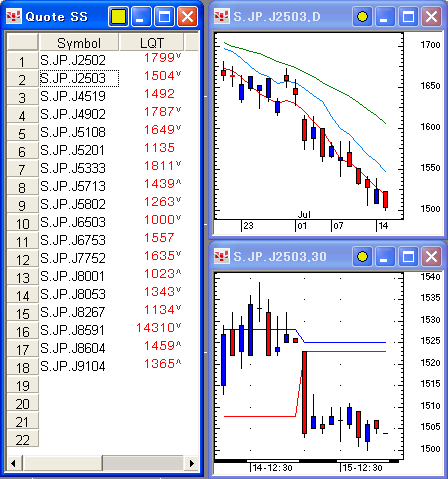Close the S.JP.J2503,30 chart window

(x=431, y=256)
